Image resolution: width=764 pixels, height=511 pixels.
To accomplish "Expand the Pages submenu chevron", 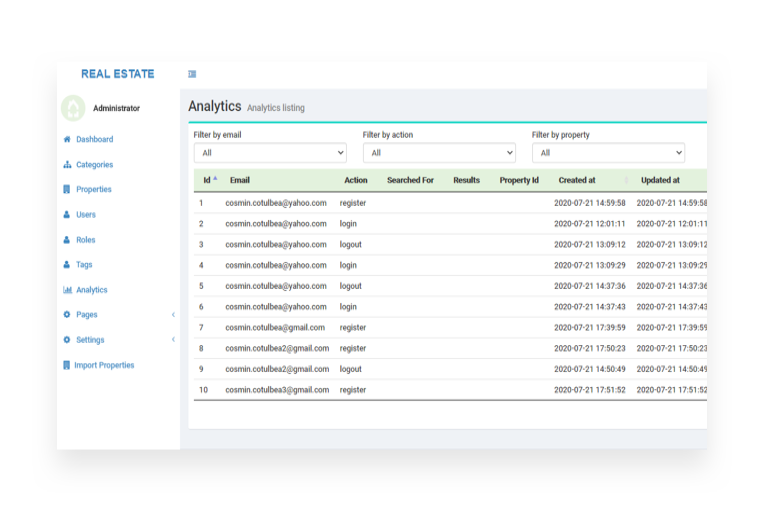I will [173, 315].
